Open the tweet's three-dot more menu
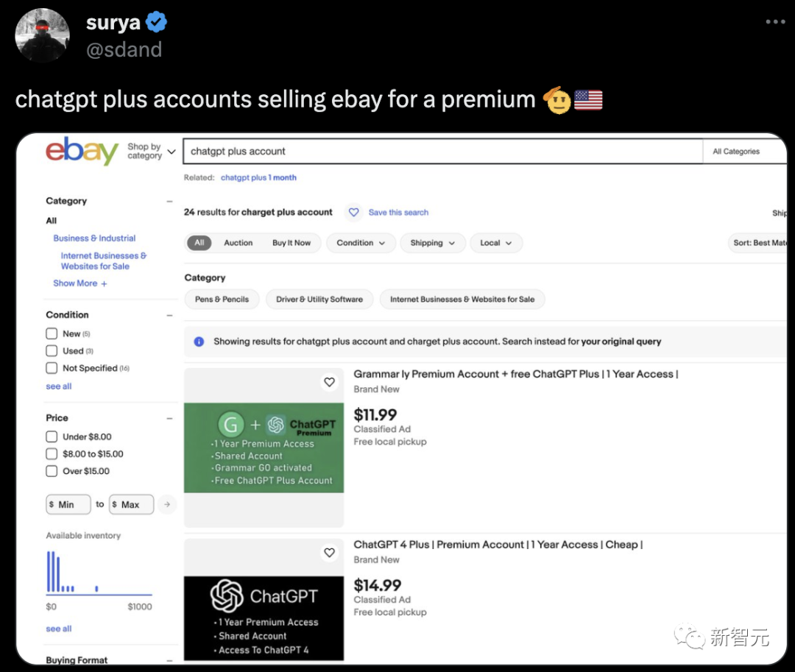The height and width of the screenshot is (672, 795). coord(774,22)
